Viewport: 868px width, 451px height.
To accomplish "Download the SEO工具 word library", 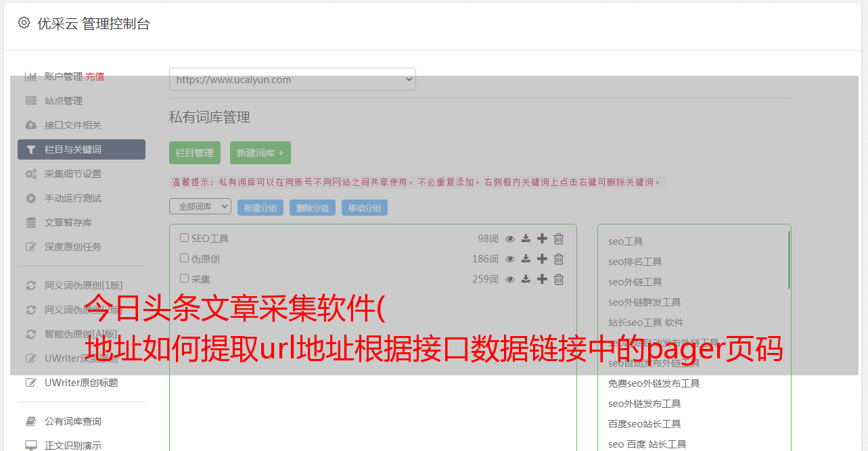I will pyautogui.click(x=526, y=239).
